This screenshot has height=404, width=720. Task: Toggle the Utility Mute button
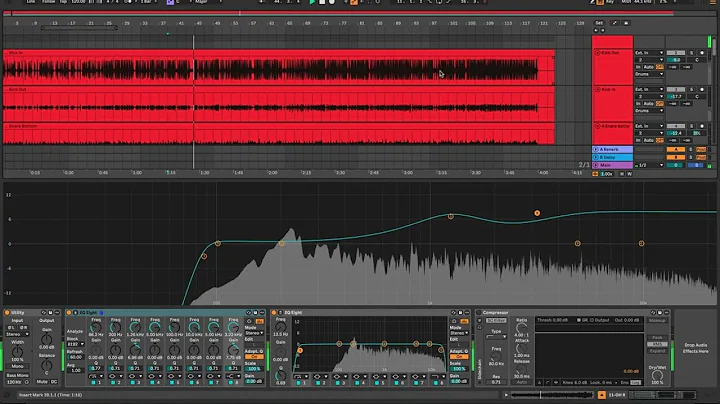tap(42, 382)
